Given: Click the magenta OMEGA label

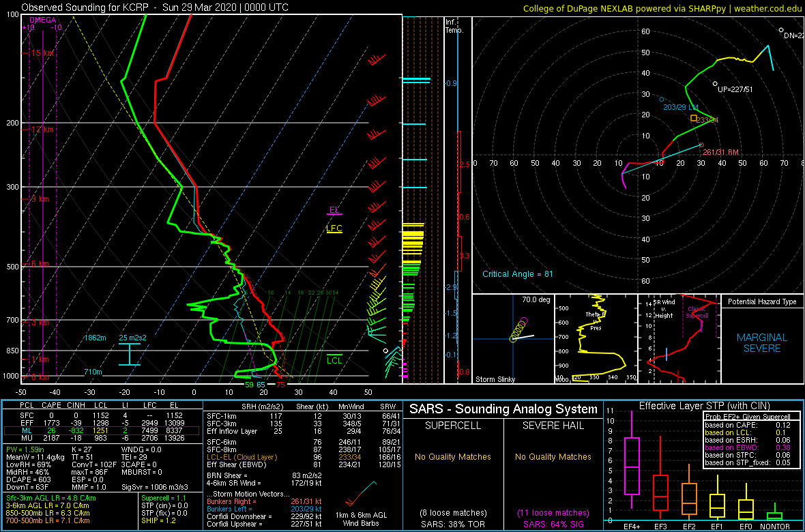Looking at the screenshot, I should click(42, 20).
